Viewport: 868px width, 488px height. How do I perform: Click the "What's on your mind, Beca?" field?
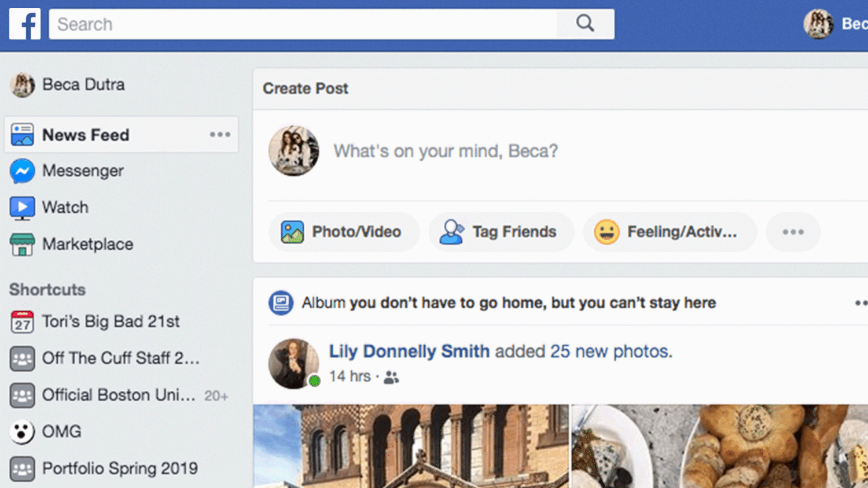click(x=446, y=151)
